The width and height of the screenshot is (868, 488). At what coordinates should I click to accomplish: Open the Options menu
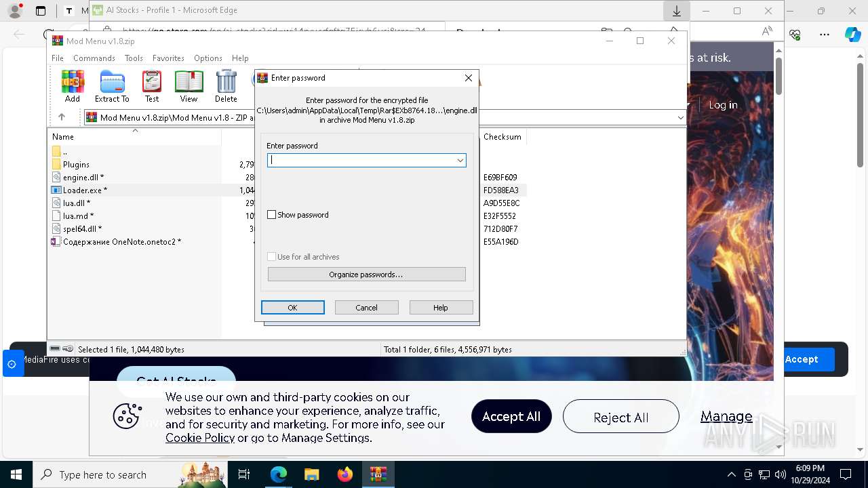coord(208,58)
